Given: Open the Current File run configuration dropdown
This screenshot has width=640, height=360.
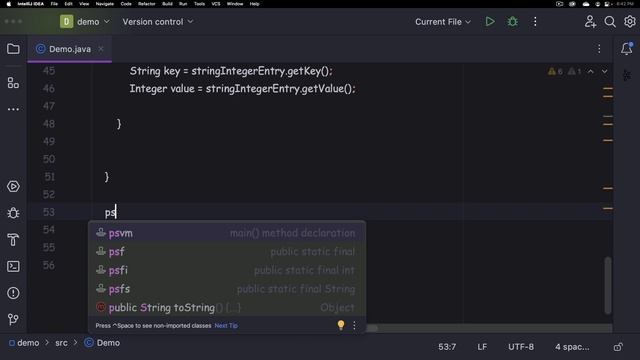Looking at the screenshot, I should [443, 22].
